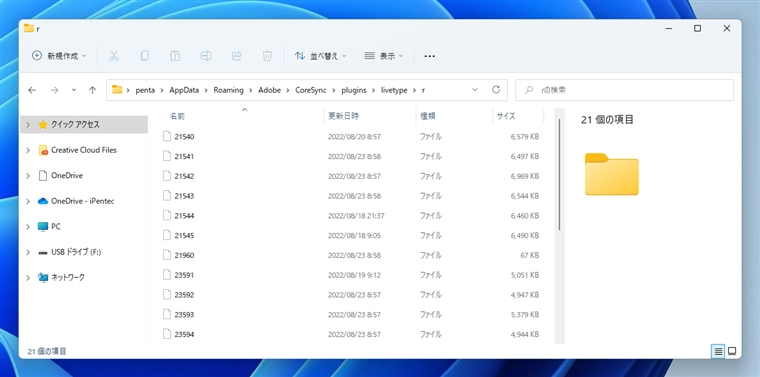
Task: Switch to large thumbnails view icon
Action: [x=732, y=351]
